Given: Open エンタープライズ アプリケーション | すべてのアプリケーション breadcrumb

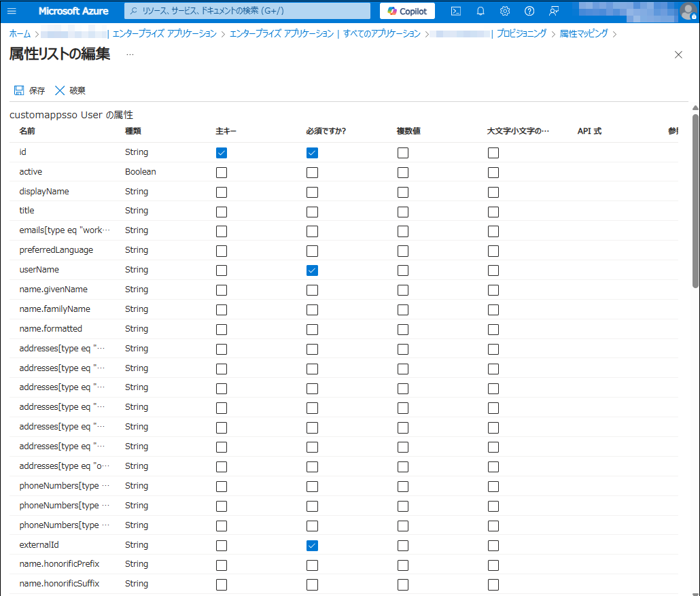Looking at the screenshot, I should [325, 33].
